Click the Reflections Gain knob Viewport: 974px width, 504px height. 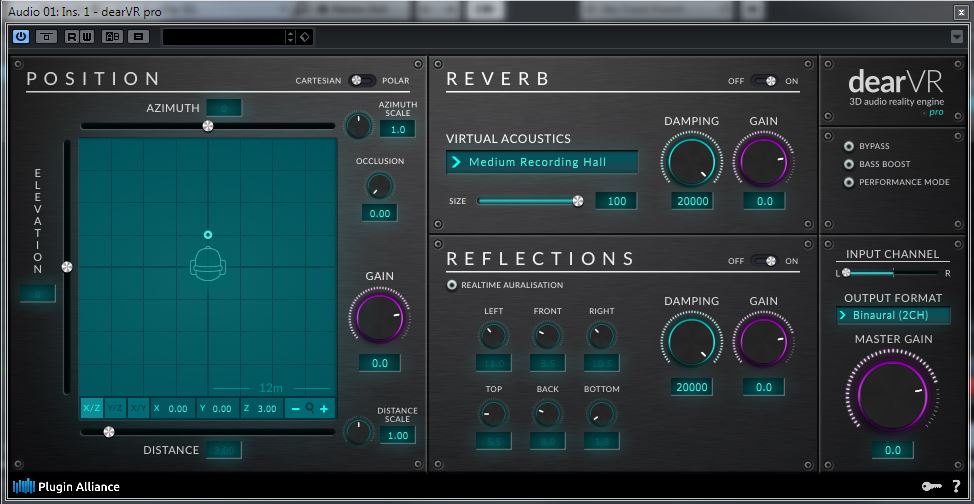coord(763,342)
